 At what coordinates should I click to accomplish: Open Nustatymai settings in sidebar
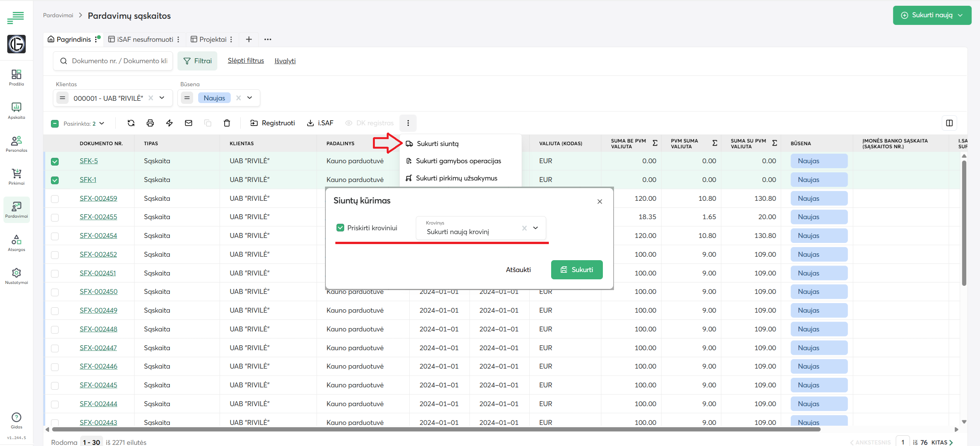click(16, 276)
